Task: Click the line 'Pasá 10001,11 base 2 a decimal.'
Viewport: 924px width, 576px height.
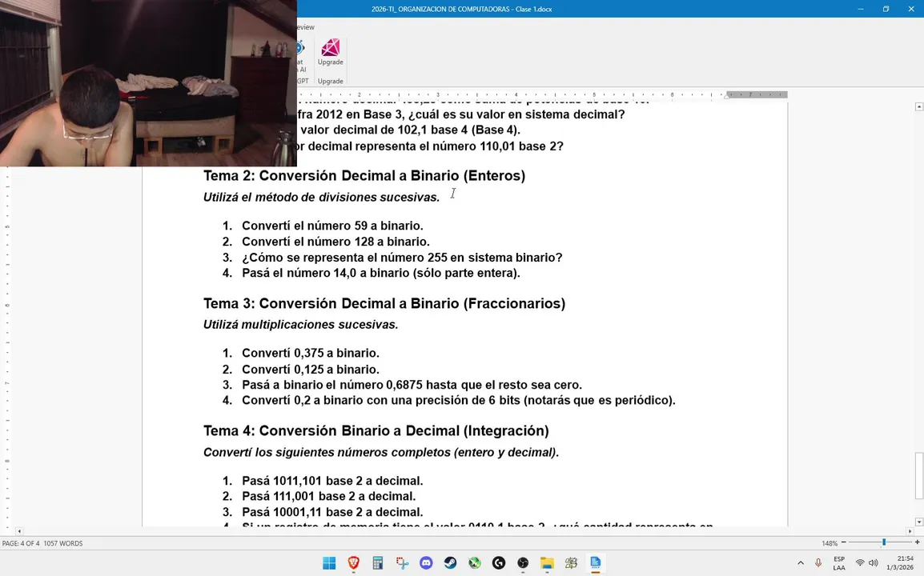Action: 332,512
